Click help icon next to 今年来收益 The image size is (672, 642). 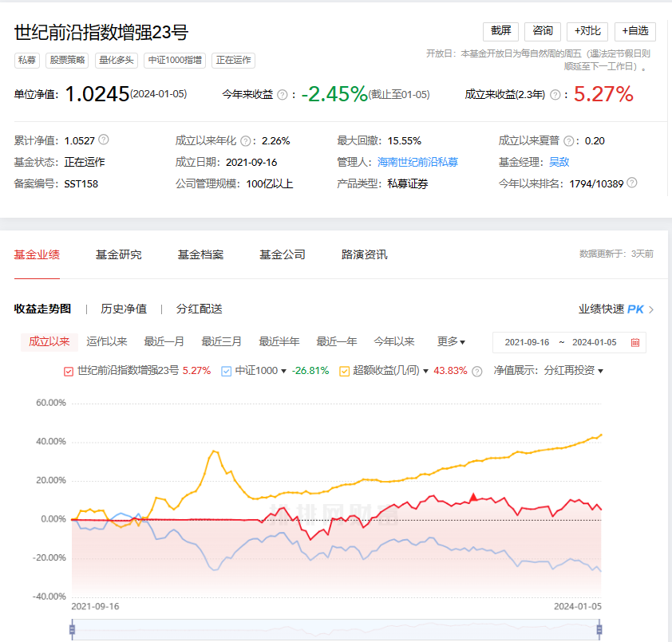pyautogui.click(x=282, y=95)
